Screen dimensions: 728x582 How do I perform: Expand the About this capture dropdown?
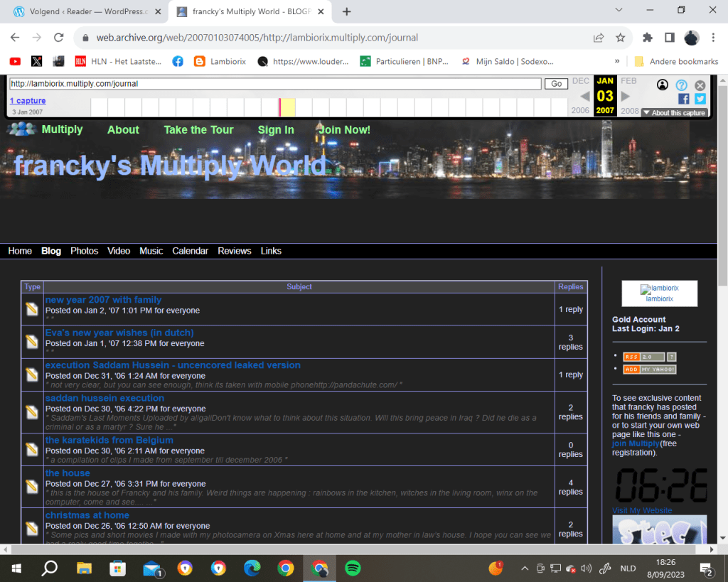coord(674,113)
